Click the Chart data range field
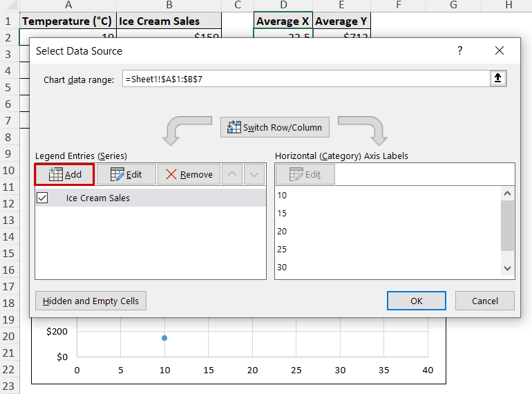 (306, 79)
